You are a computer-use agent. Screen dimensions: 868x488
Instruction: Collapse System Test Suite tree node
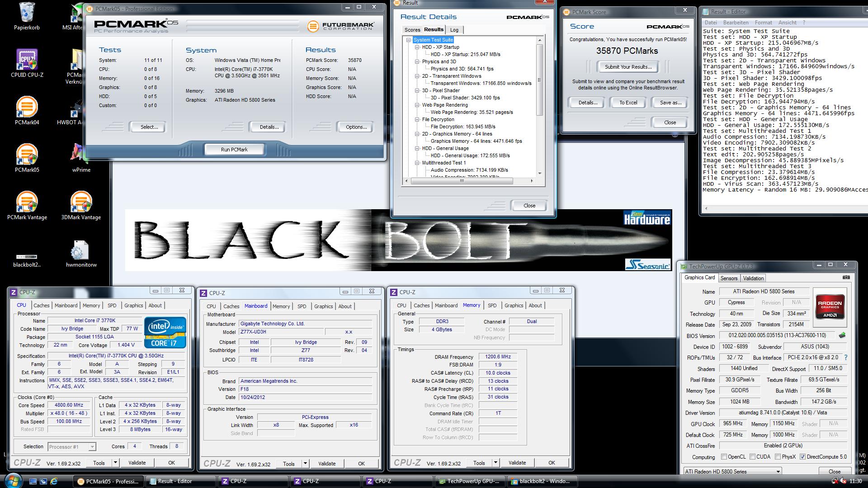click(x=409, y=40)
